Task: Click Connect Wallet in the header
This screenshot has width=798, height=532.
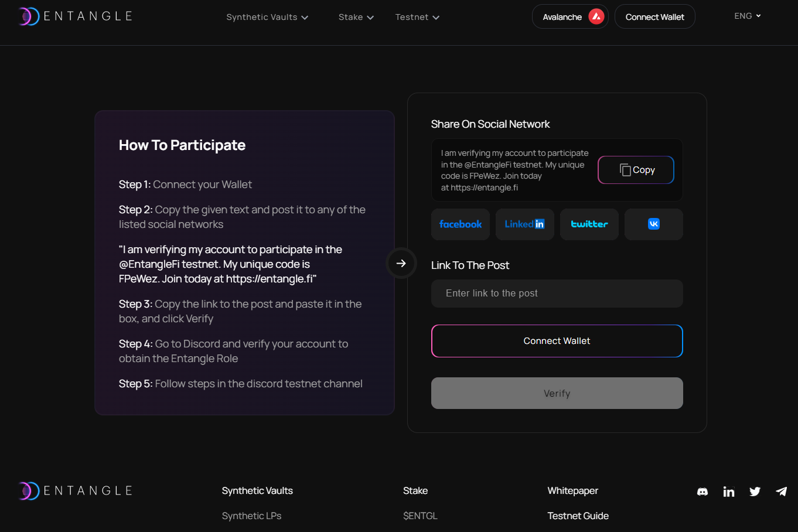Action: click(654, 17)
